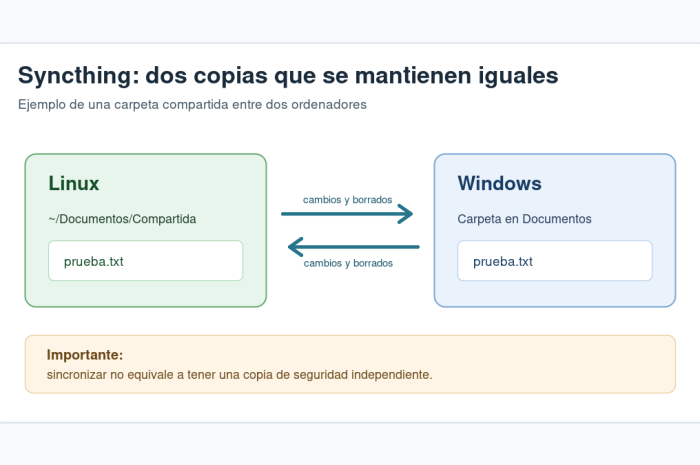Image resolution: width=700 pixels, height=465 pixels.
Task: Click the "Importante:" note heading
Action: pos(85,355)
